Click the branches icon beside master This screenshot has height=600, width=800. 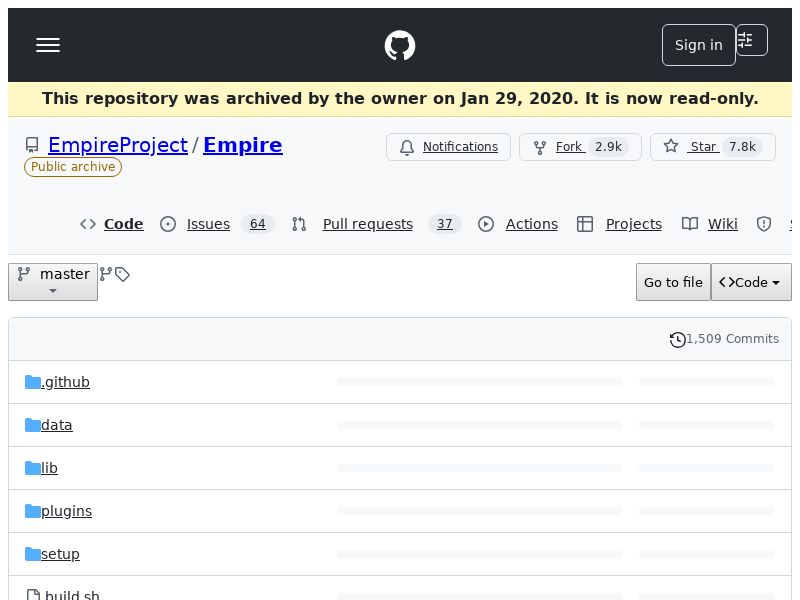(x=105, y=274)
